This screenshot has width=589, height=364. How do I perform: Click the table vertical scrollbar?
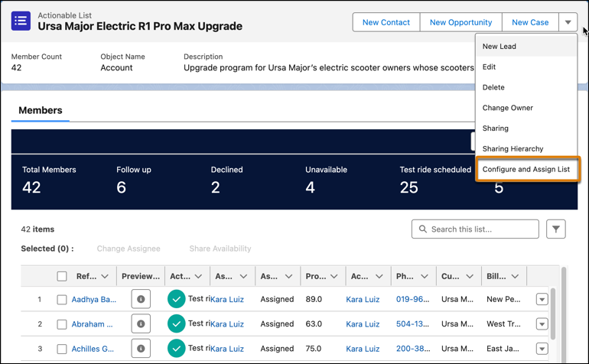click(552, 314)
